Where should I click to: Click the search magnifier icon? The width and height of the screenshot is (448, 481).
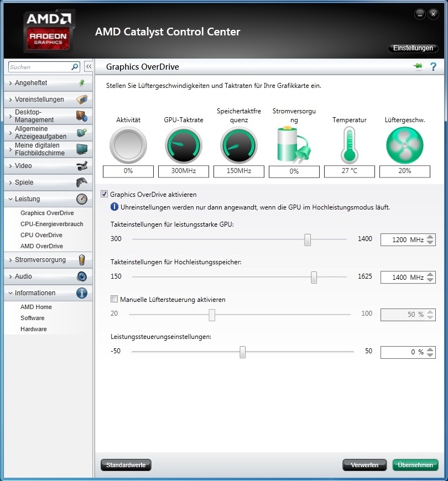(x=75, y=66)
